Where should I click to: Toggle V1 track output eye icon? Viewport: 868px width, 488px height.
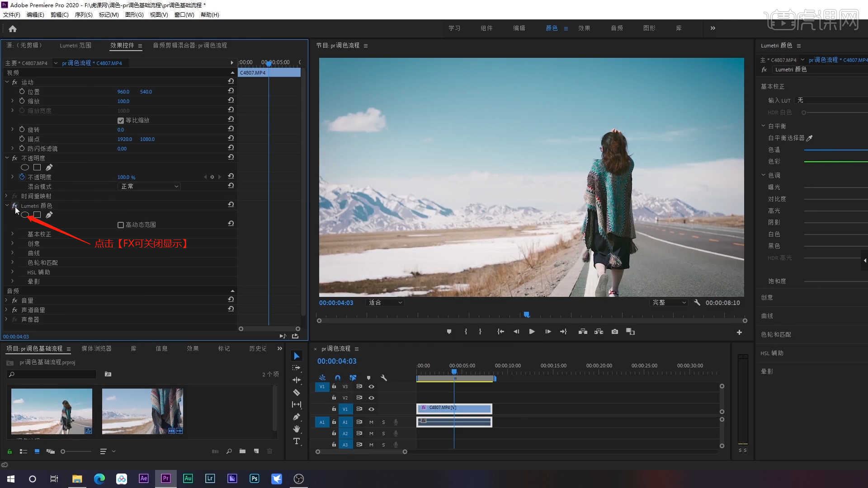(x=371, y=409)
